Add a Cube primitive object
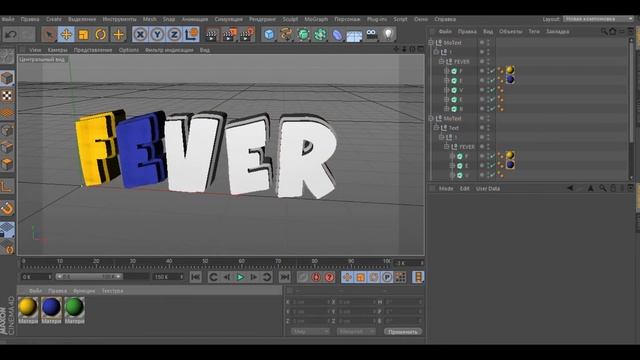The width and height of the screenshot is (640, 360). (x=269, y=35)
